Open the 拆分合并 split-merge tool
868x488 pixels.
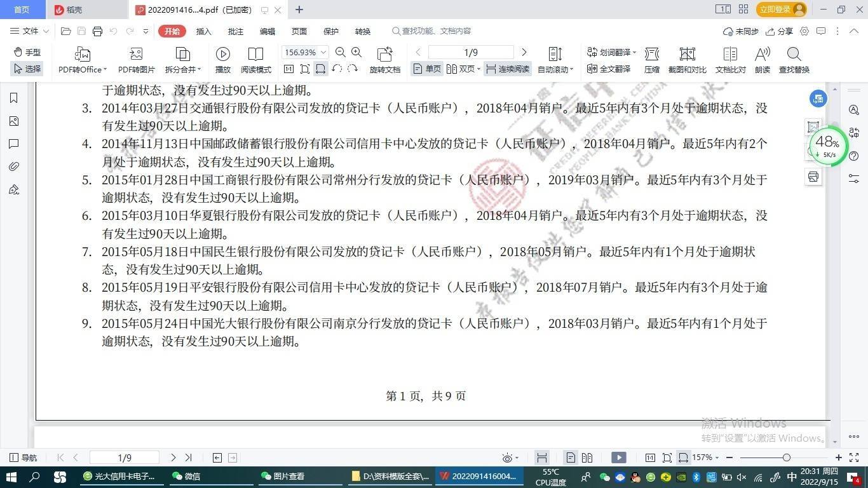coord(183,60)
